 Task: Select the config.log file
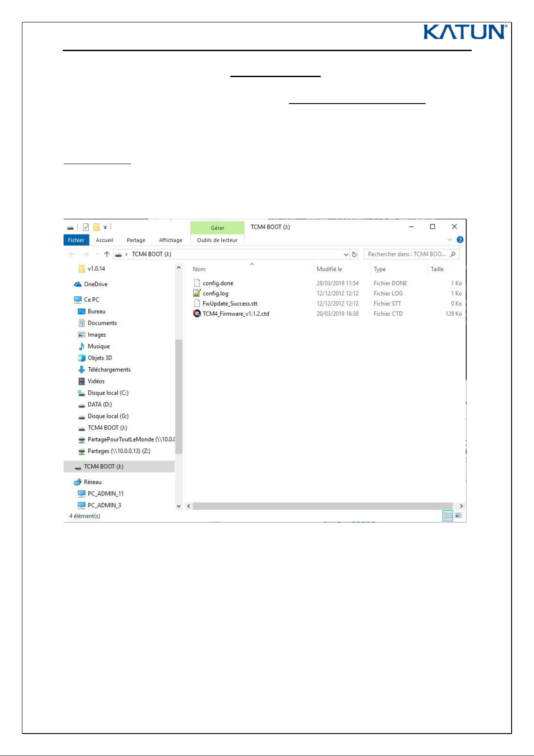coord(215,294)
